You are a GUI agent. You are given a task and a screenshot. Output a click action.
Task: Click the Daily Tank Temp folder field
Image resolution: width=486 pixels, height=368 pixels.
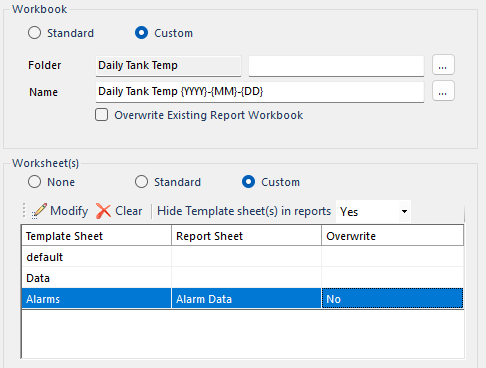pyautogui.click(x=168, y=66)
